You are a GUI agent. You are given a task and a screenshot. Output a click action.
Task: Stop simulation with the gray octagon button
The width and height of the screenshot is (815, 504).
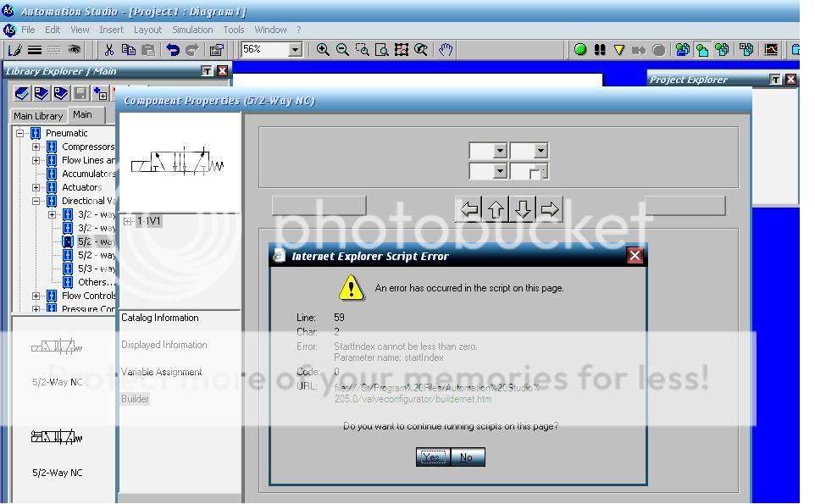[x=658, y=50]
